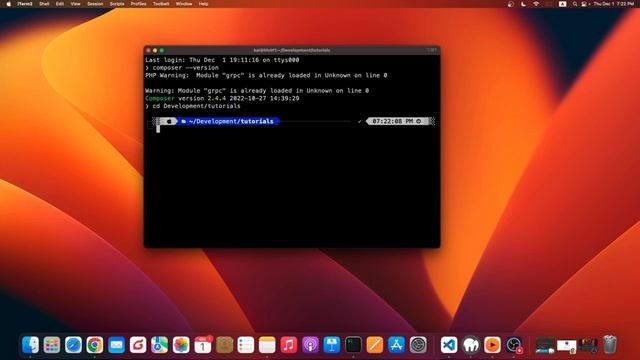Screen dimensions: 640x360
Task: Open Calendar from the dock
Action: 203,345
